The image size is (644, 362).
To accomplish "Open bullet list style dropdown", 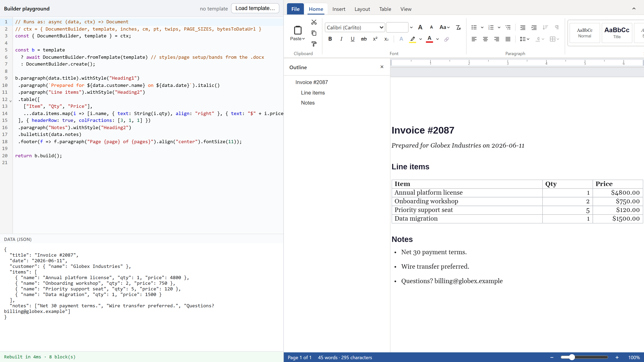I will [x=482, y=27].
